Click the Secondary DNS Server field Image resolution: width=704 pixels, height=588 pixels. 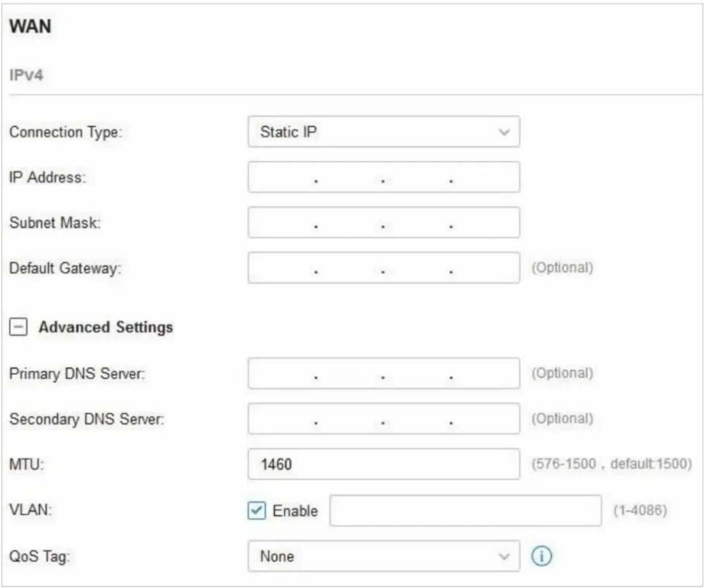[x=383, y=419]
